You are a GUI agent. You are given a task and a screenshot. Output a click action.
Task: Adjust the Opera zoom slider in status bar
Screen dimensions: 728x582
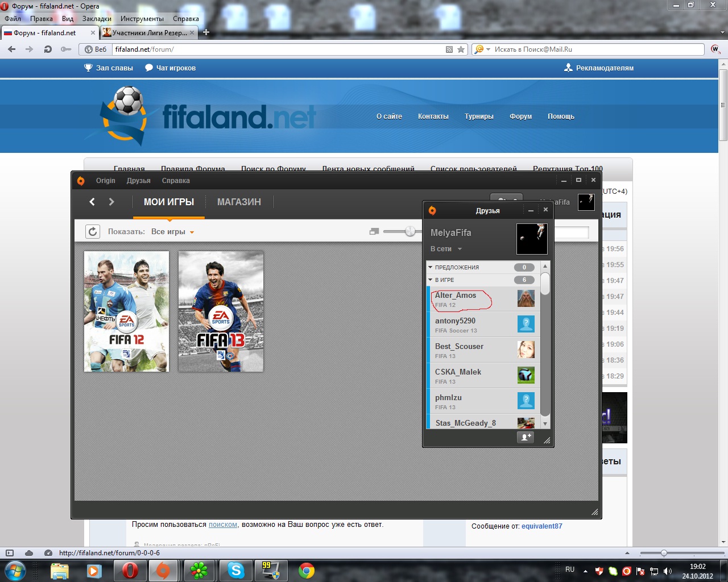point(664,553)
